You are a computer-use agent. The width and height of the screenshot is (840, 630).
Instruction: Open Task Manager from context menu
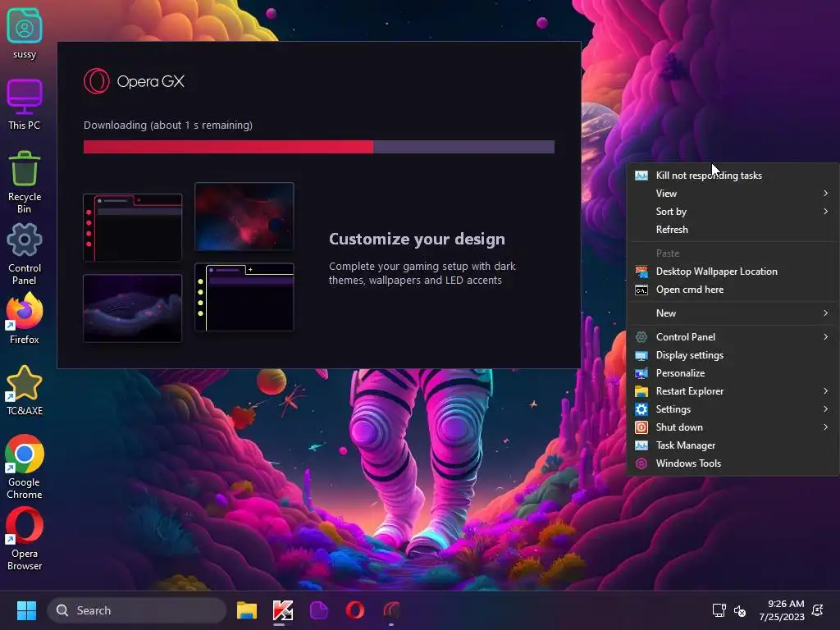pyautogui.click(x=732, y=445)
